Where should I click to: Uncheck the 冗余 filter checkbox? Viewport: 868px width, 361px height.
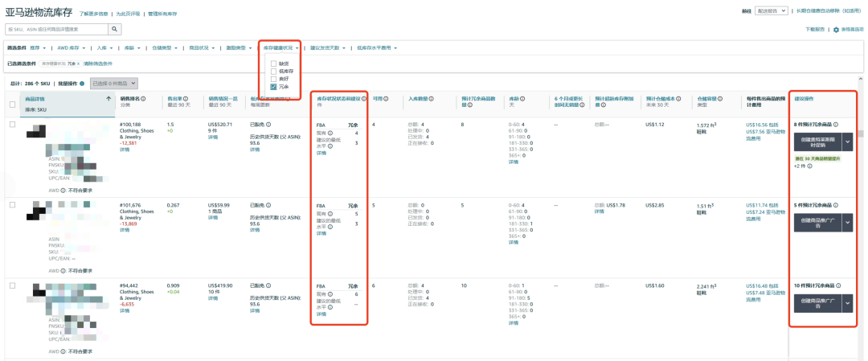(274, 86)
